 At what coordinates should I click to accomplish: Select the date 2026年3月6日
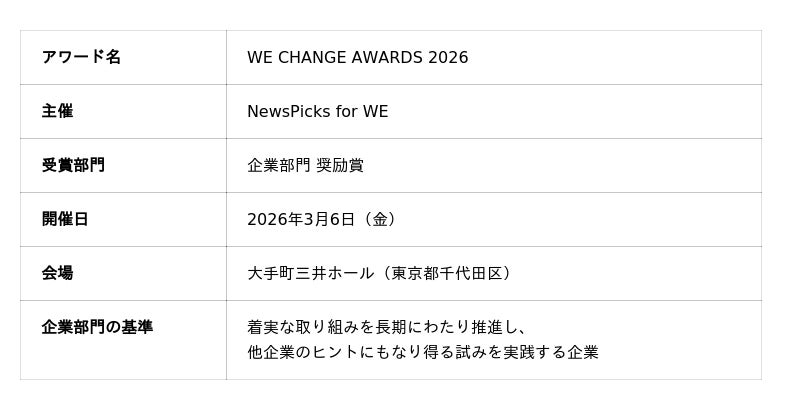tap(301, 219)
